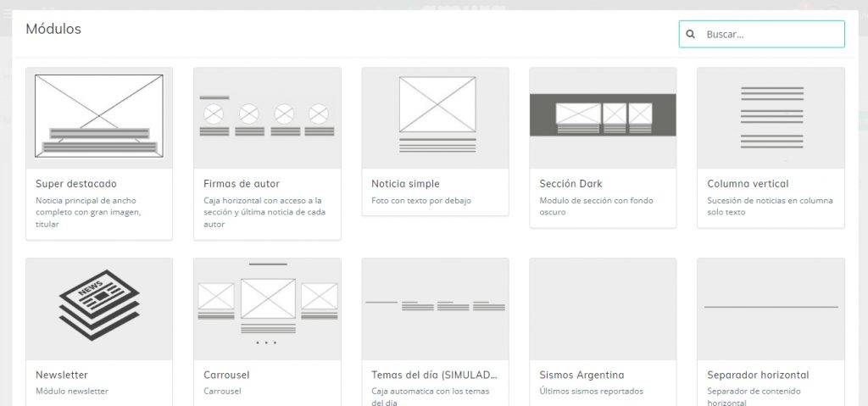Select the Sección Dark preview image

coord(603,114)
